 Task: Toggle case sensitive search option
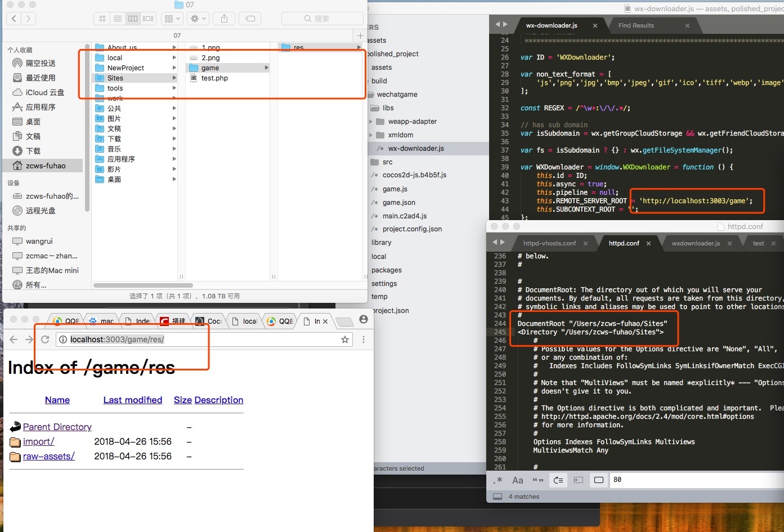point(518,480)
